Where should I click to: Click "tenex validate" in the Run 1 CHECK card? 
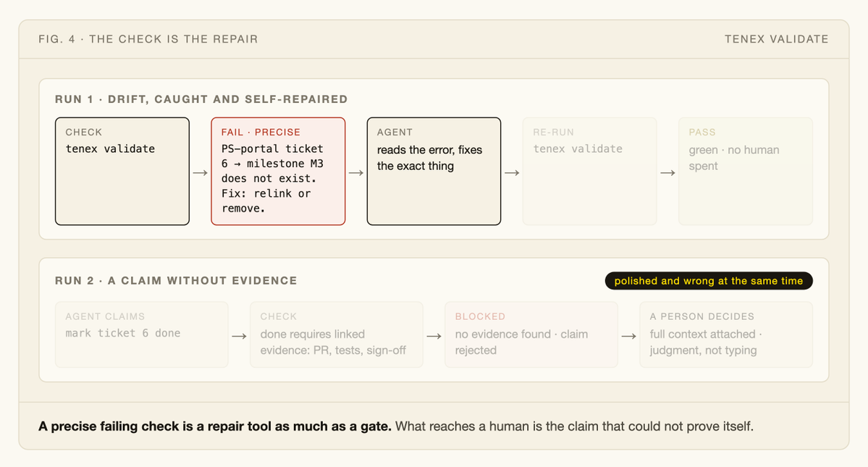[110, 149]
